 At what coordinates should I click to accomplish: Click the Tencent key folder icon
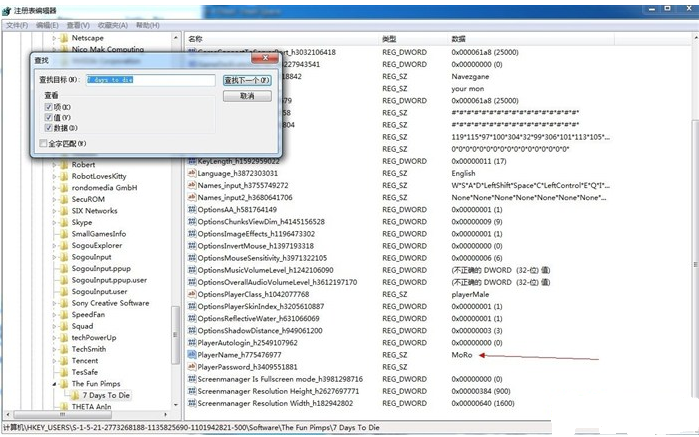(63, 360)
